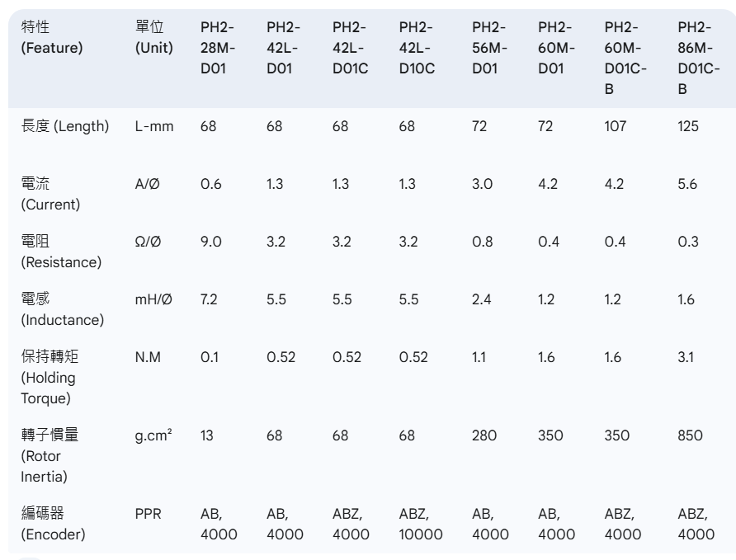Select the PH2-86M-D01C-B column header
This screenshot has height=560, width=736.
698,59
